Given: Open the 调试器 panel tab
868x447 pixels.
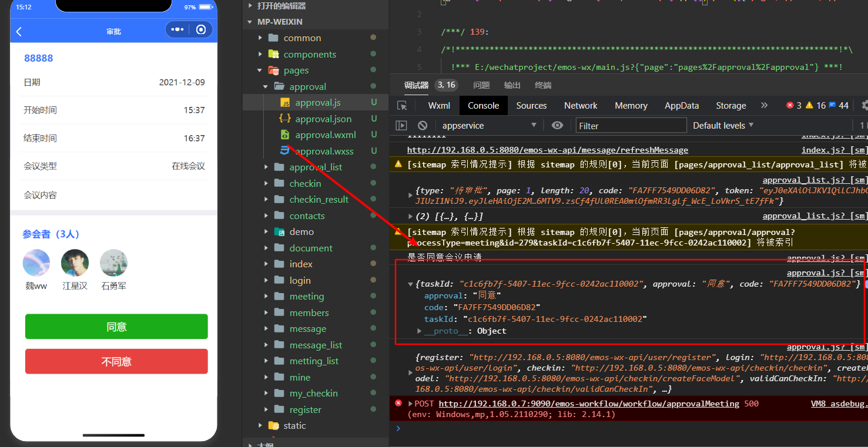Looking at the screenshot, I should (x=416, y=85).
